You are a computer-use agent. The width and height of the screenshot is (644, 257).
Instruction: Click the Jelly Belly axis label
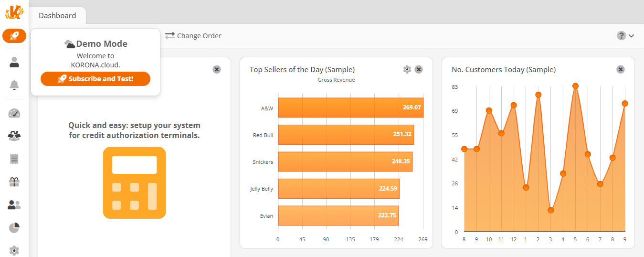tap(262, 189)
